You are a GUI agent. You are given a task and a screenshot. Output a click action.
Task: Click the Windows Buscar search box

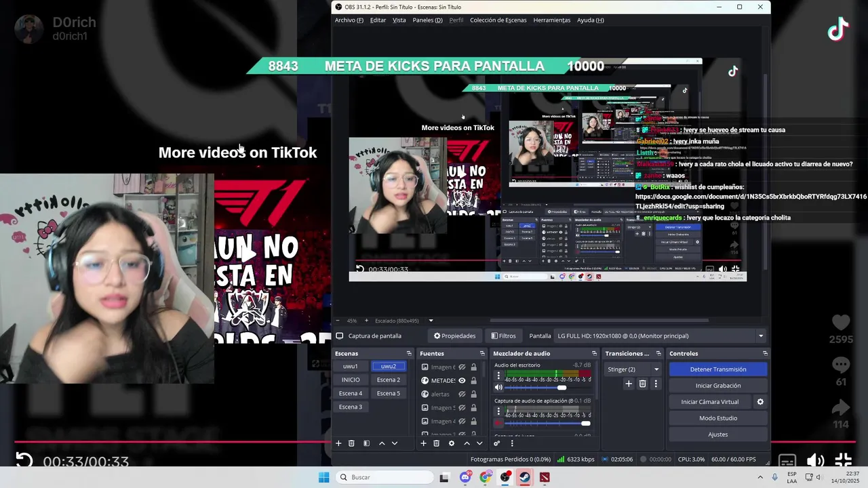[x=385, y=477]
